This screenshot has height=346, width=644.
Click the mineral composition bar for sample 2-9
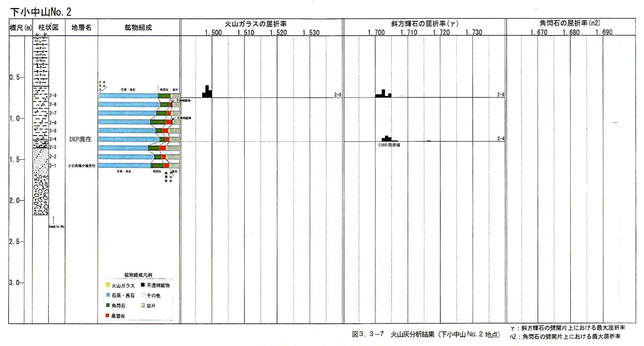pyautogui.click(x=140, y=96)
